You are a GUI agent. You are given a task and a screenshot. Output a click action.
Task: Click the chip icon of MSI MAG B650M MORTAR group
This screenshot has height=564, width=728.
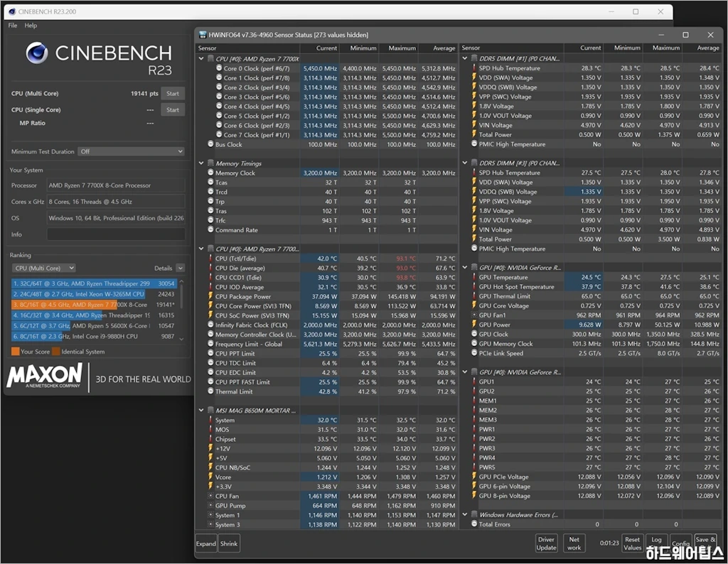tap(210, 411)
